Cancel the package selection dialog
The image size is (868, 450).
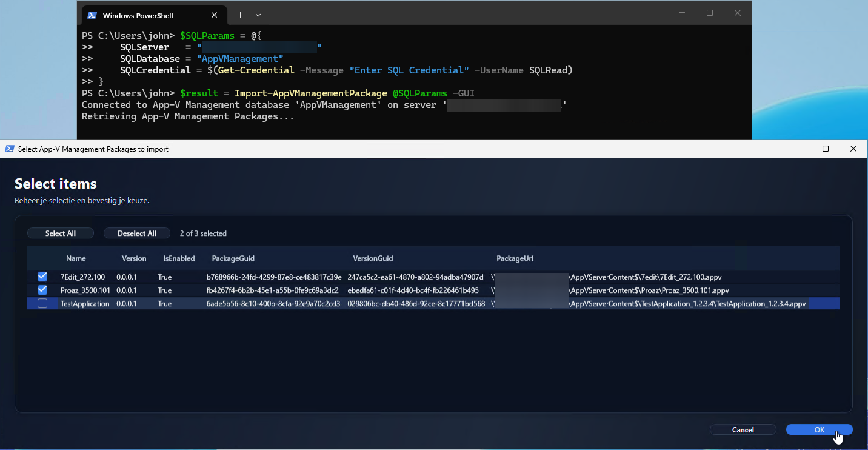(743, 429)
